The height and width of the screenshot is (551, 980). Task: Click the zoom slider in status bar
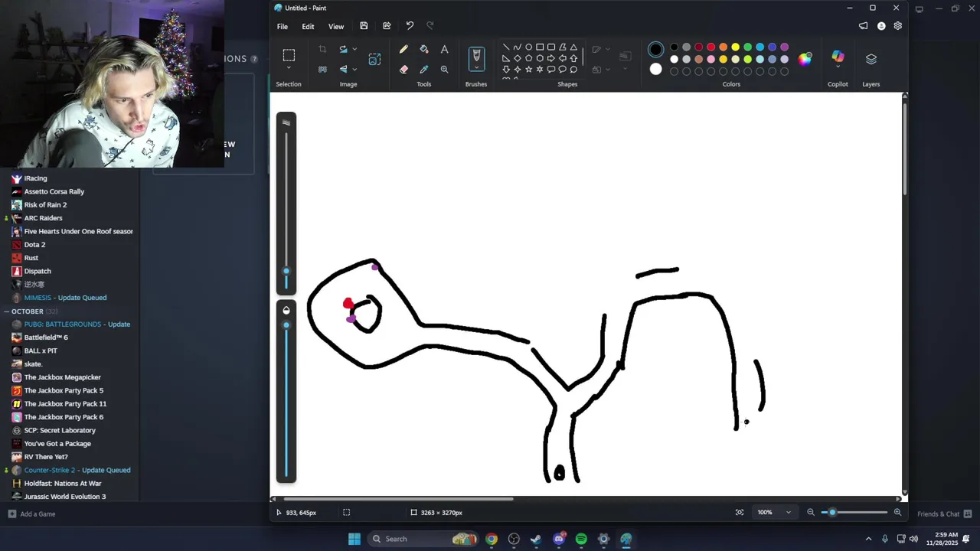click(854, 513)
